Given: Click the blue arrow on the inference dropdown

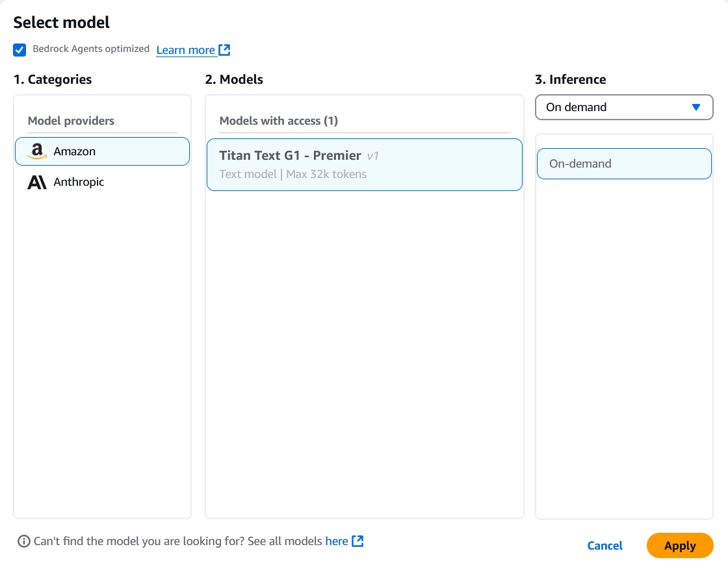Looking at the screenshot, I should click(x=696, y=107).
